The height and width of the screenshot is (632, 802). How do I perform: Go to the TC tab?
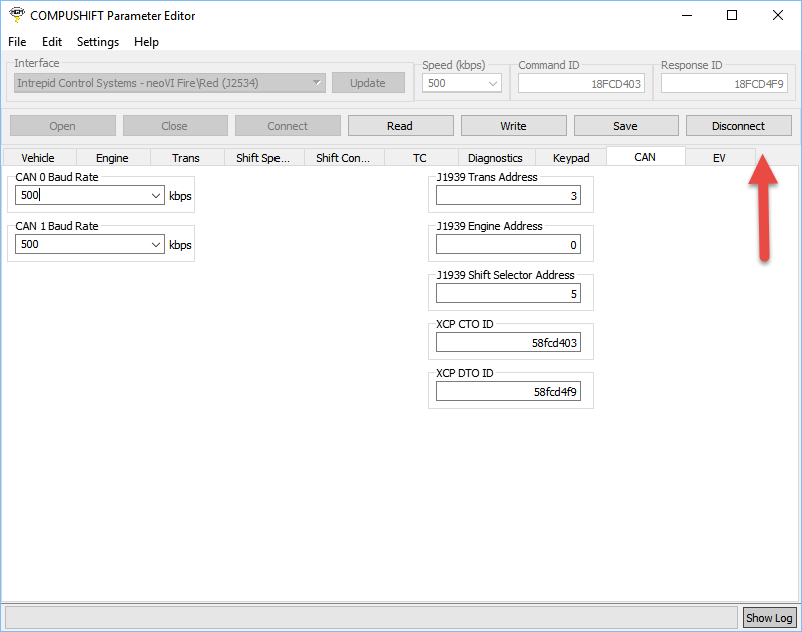(x=420, y=158)
